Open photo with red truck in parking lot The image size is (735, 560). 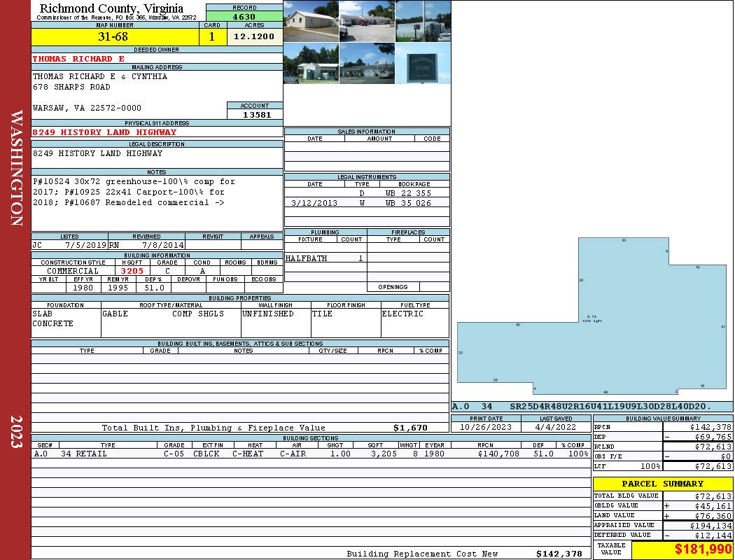(367, 21)
